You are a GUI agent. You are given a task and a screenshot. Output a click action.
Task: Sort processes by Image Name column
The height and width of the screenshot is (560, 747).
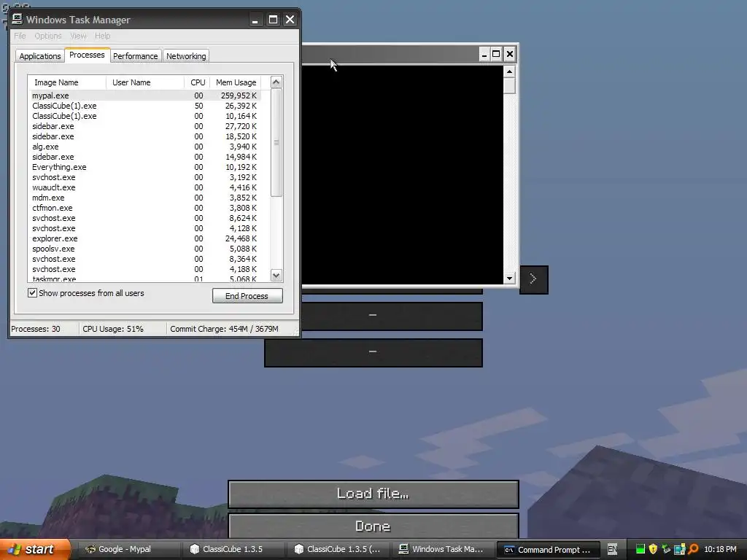tap(66, 82)
